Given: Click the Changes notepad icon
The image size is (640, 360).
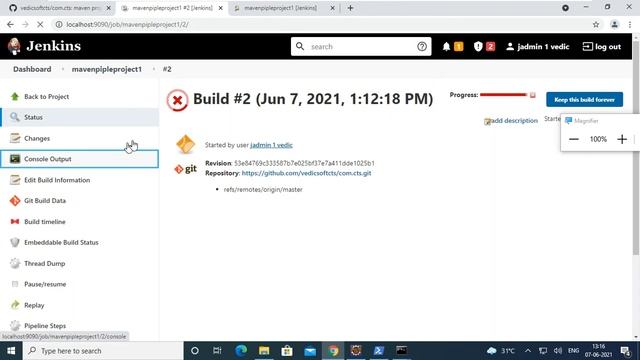Looking at the screenshot, I should (15, 138).
